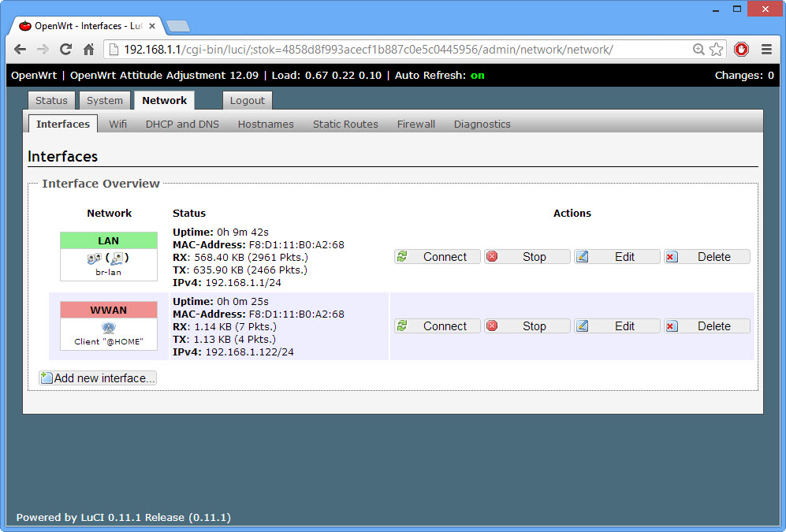Viewport: 786px width, 532px height.
Task: Open the Chrome hamburger menu
Action: click(x=766, y=49)
